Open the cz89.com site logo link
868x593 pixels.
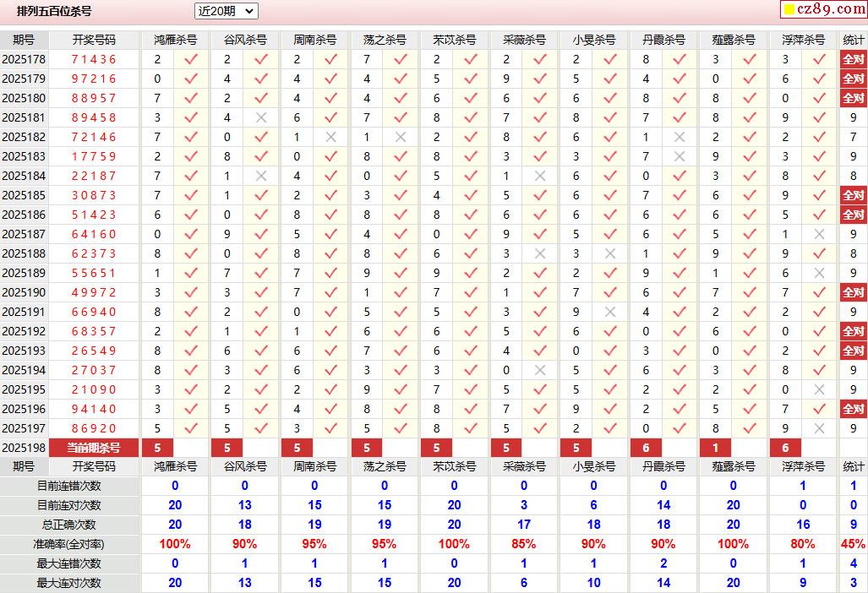(x=824, y=8)
